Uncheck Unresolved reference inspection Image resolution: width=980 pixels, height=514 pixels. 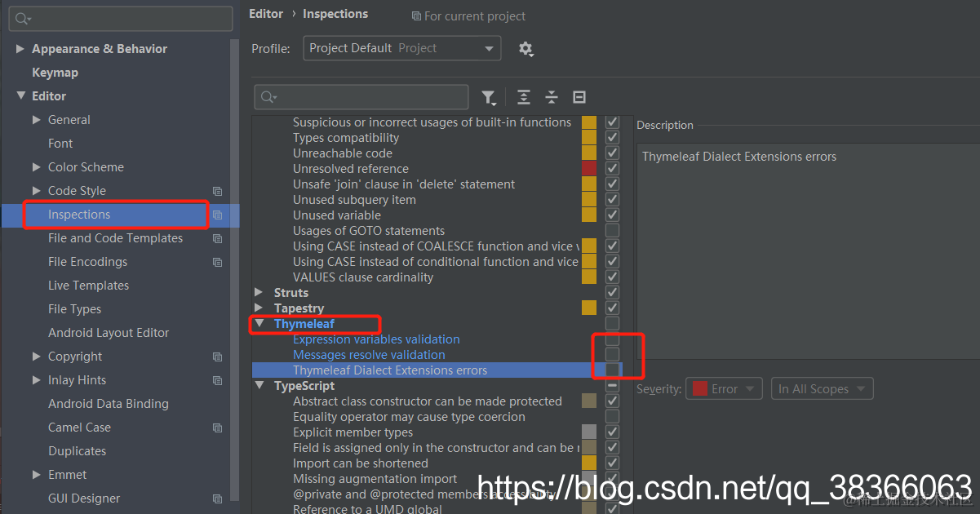click(612, 169)
